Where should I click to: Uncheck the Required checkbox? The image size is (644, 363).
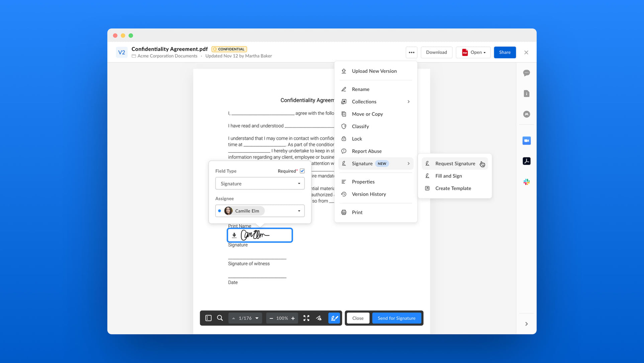pyautogui.click(x=302, y=171)
